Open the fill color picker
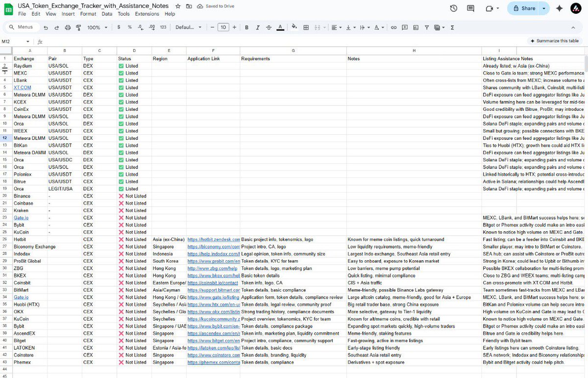This screenshot has height=378, width=588. pos(294,27)
